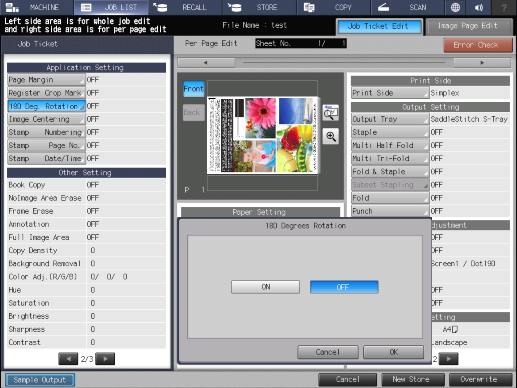Open the Multi Half Fold setting
The image size is (517, 388).
(390, 146)
